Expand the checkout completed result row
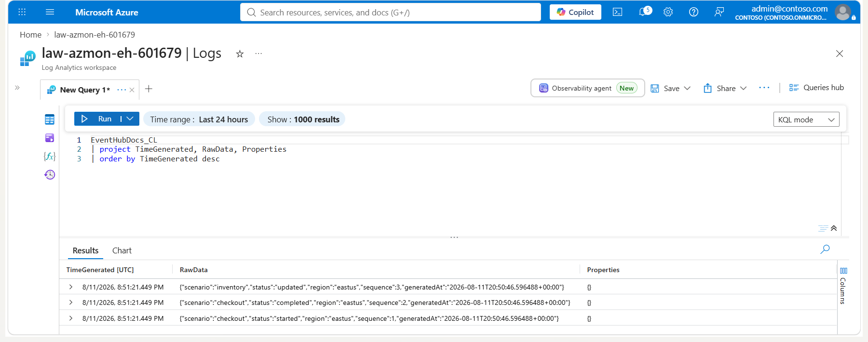 [71, 303]
